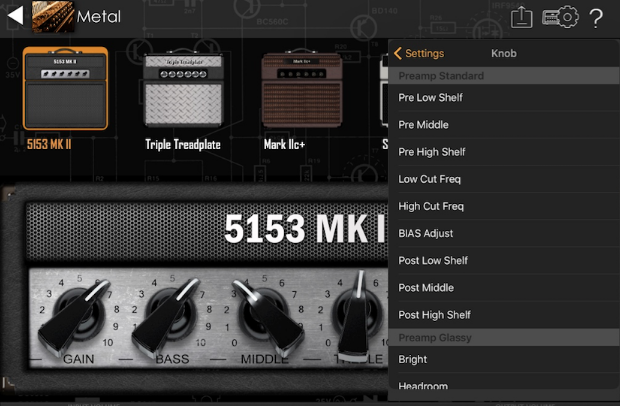The height and width of the screenshot is (406, 620).
Task: Choose Post Low Shelf entry
Action: (433, 260)
